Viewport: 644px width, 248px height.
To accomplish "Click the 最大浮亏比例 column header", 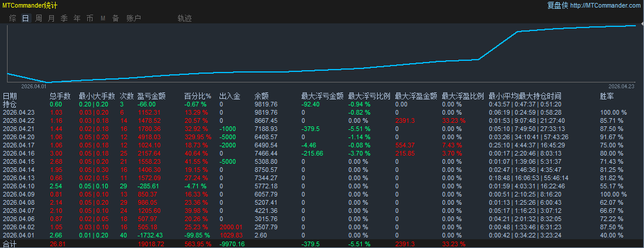I will tap(369, 96).
